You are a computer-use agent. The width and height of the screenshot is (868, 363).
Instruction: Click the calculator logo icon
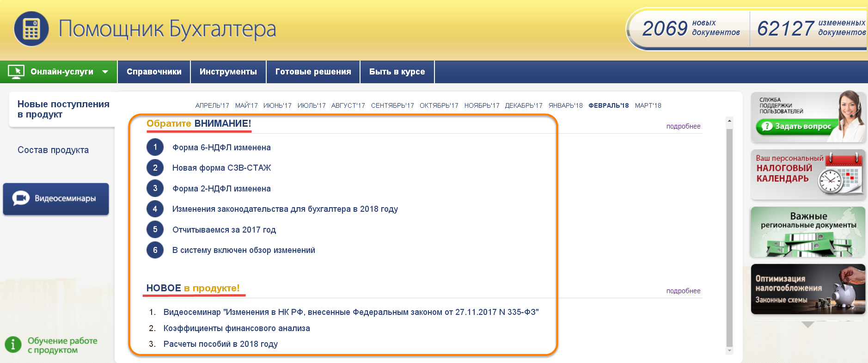31,29
